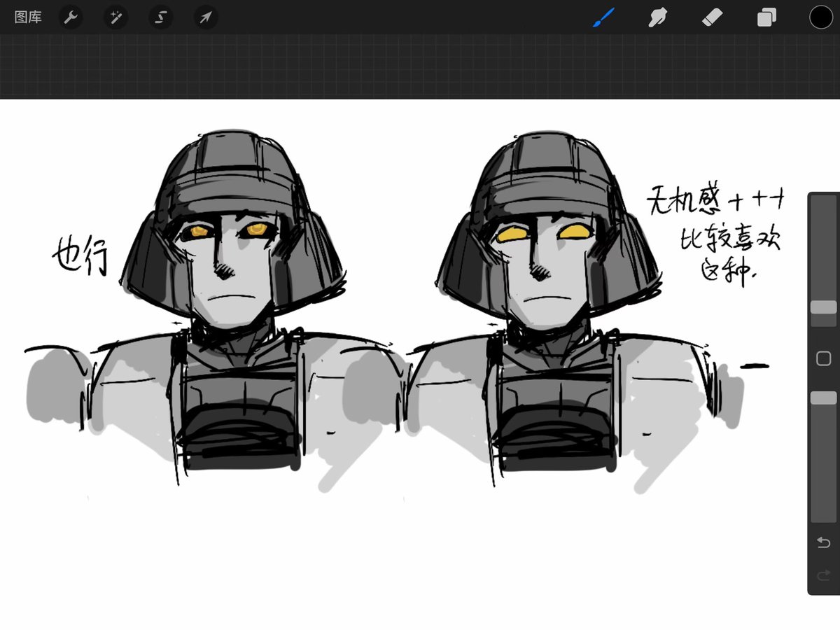
Task: Open the black color picker circle
Action: click(x=821, y=17)
